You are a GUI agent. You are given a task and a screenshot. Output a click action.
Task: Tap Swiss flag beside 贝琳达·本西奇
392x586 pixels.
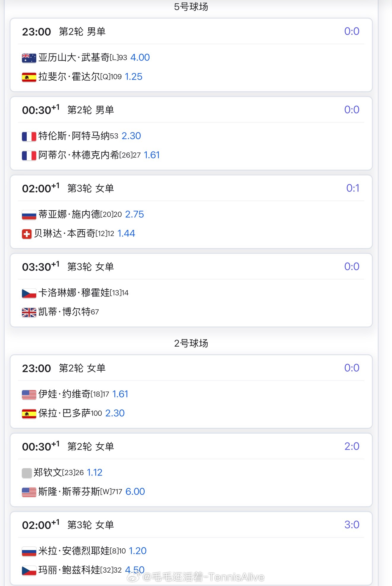(27, 234)
